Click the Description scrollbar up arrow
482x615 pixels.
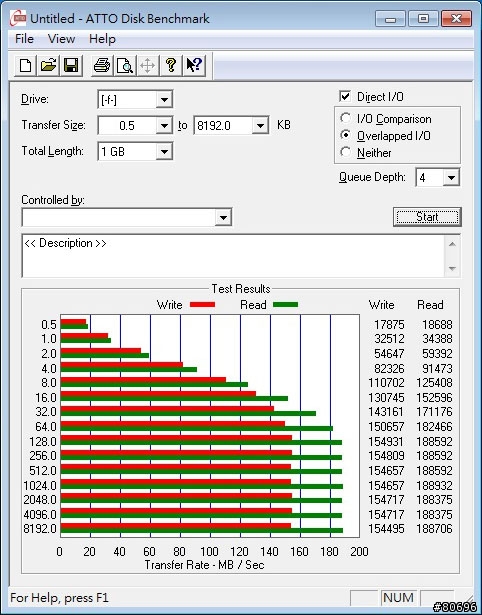[x=452, y=244]
